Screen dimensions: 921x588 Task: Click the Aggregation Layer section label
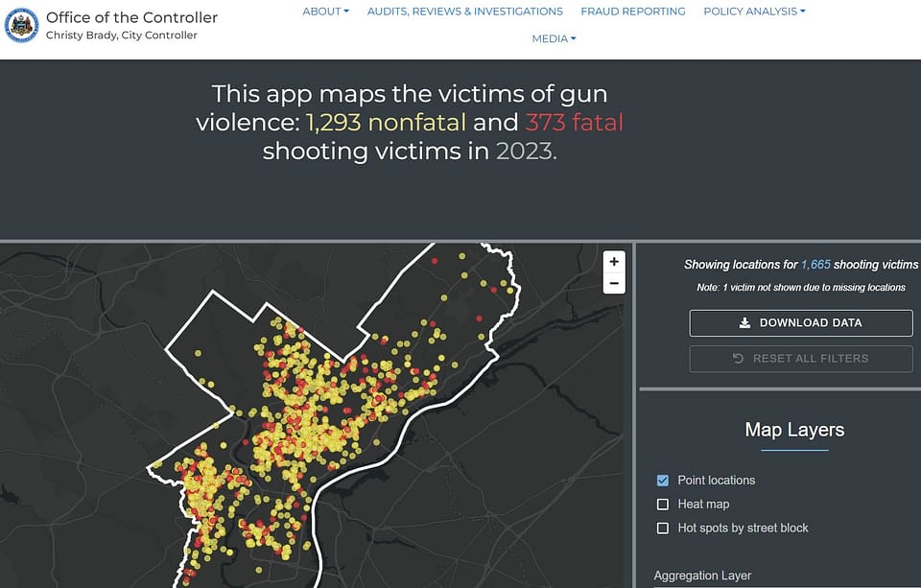coord(702,575)
